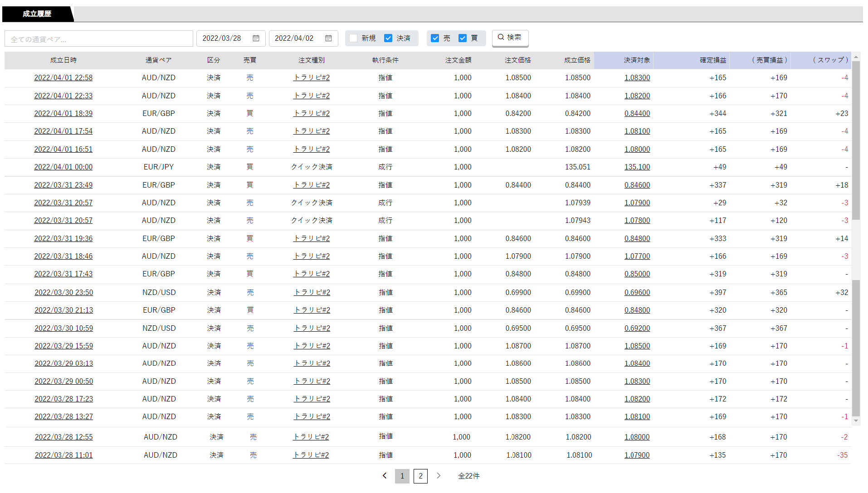Screen dimensions: 868x493
Task: Uncheck the 売 filter checkbox
Action: (435, 39)
